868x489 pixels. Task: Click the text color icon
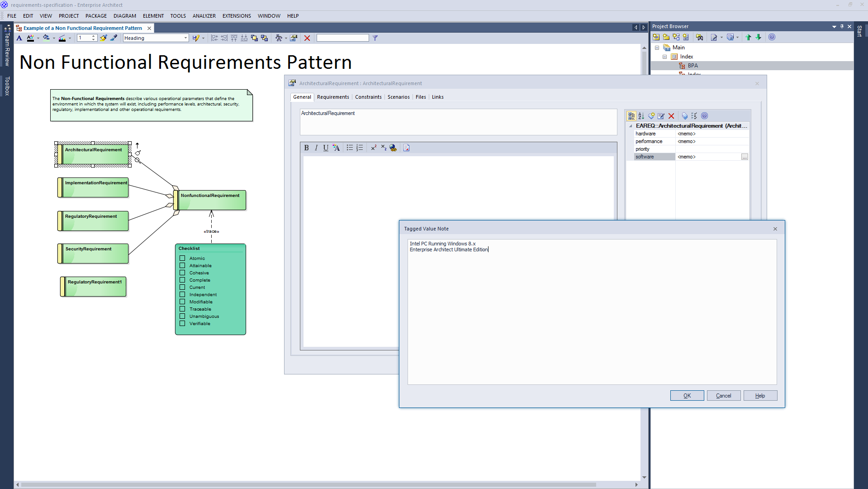click(30, 38)
